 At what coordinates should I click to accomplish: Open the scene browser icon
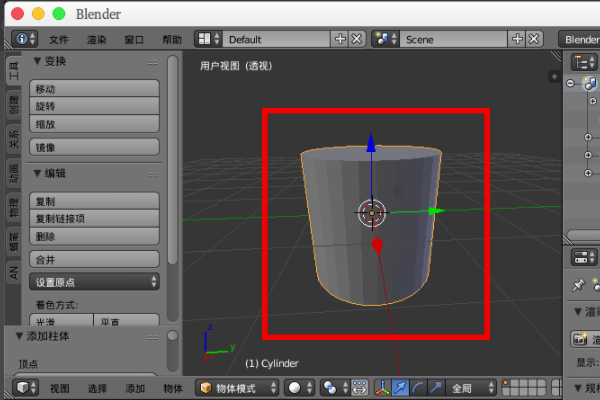(x=386, y=39)
